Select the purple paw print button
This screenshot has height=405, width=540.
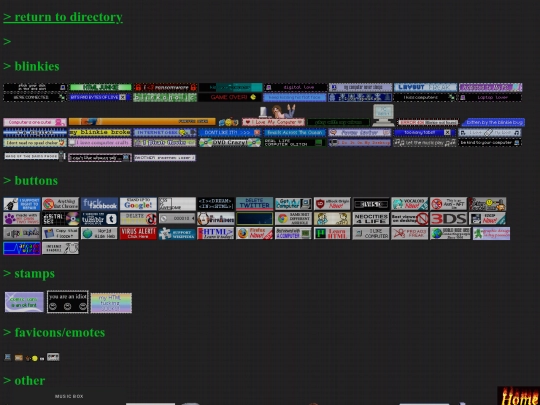tap(22, 219)
